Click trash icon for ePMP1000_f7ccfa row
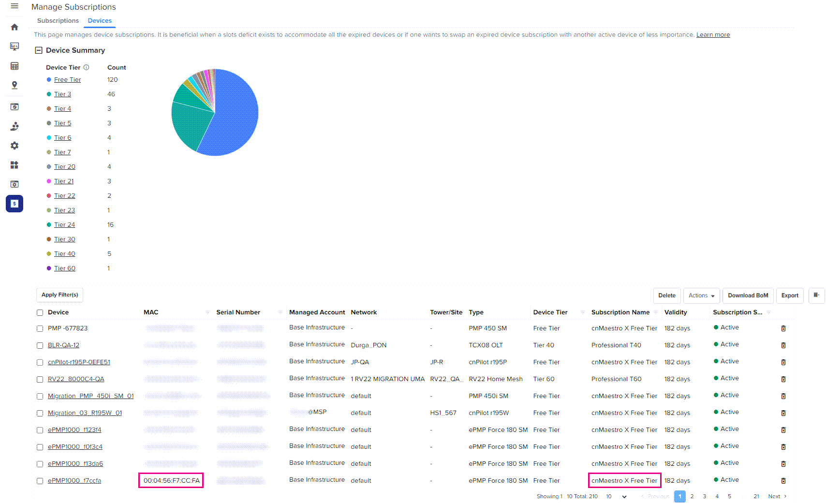Screen dimensions: 826x504 click(x=783, y=481)
